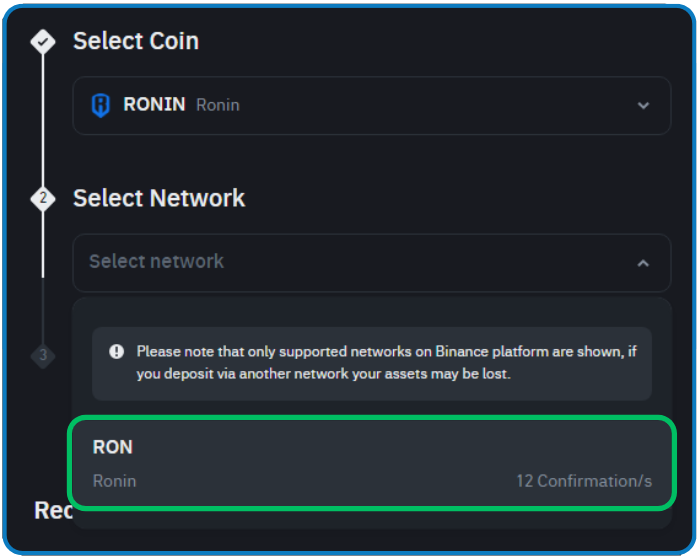This screenshot has width=699, height=560.
Task: Open the coin dropdown via down chevron
Action: 643,106
